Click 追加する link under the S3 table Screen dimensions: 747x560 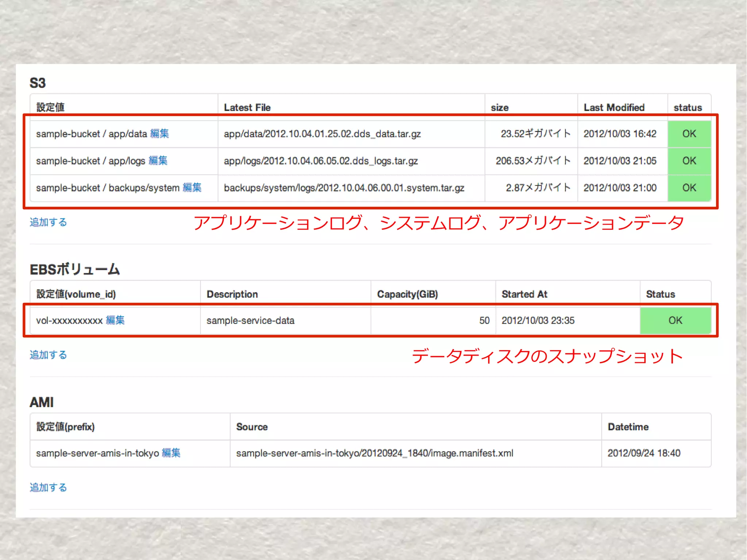48,222
